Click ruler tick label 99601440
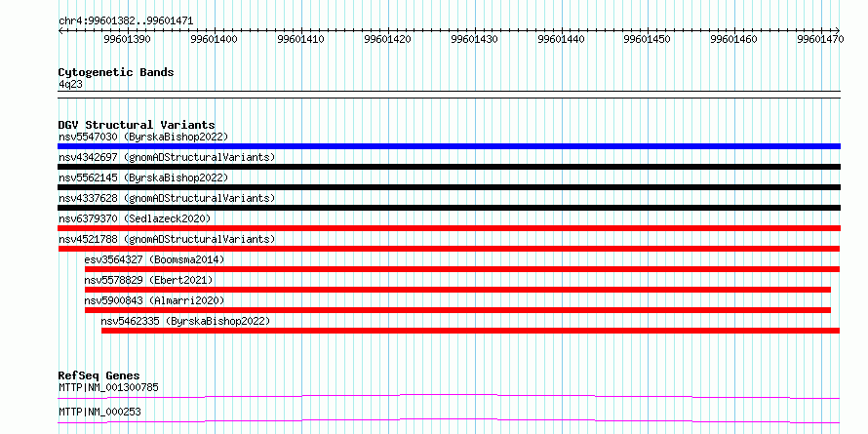The height and width of the screenshot is (434, 868). pyautogui.click(x=562, y=39)
